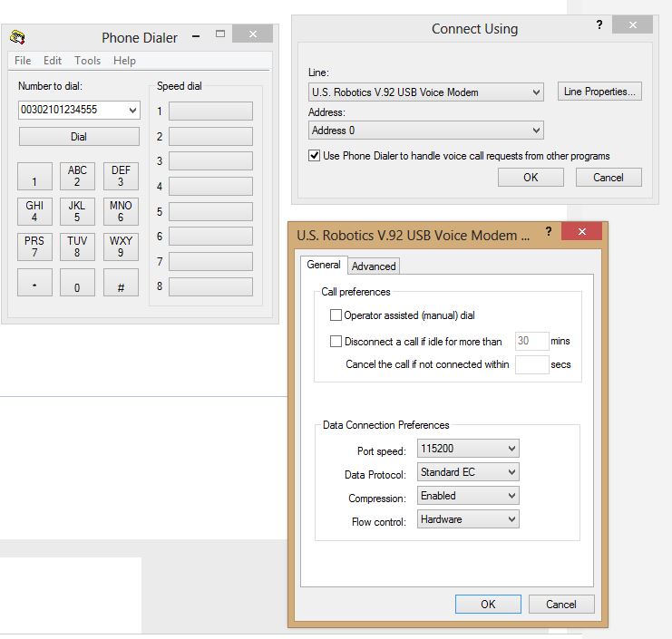Click help question mark in modem properties title bar
Image resolution: width=672 pixels, height=639 pixels.
[x=548, y=232]
